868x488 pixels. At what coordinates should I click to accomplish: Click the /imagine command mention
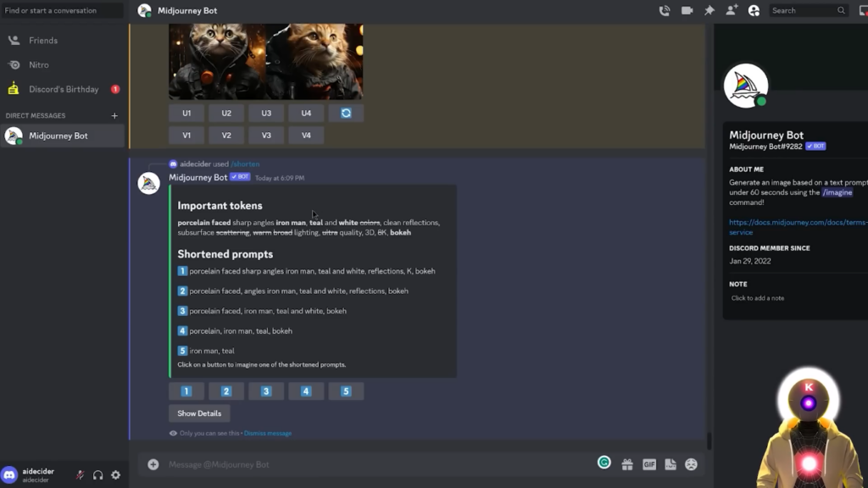[x=837, y=192]
